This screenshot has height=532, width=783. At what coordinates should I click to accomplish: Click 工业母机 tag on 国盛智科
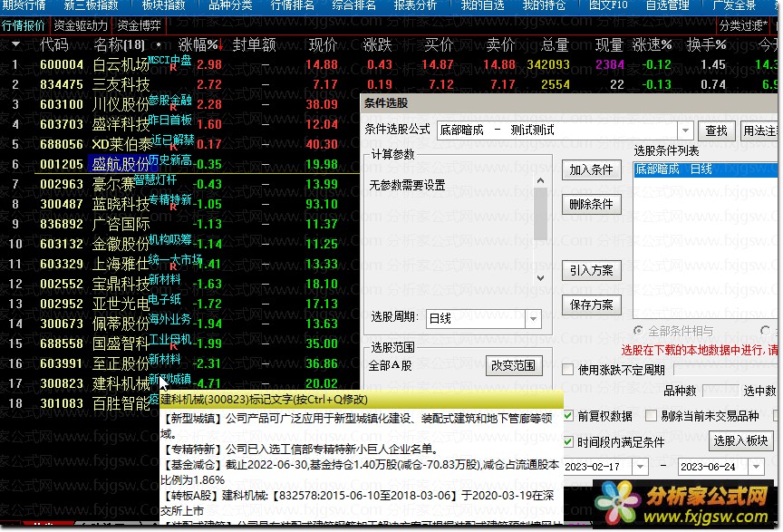coord(169,339)
